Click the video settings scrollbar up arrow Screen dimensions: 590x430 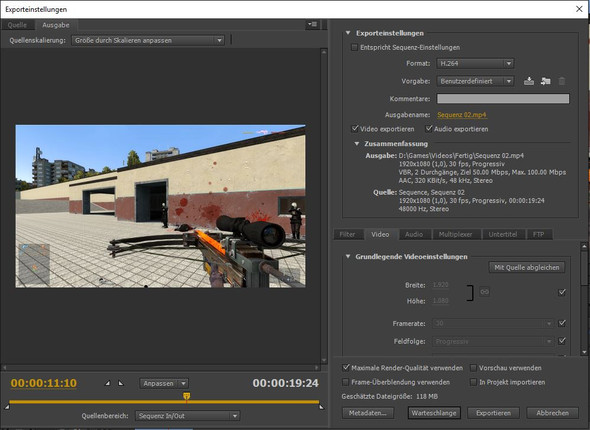[x=584, y=247]
